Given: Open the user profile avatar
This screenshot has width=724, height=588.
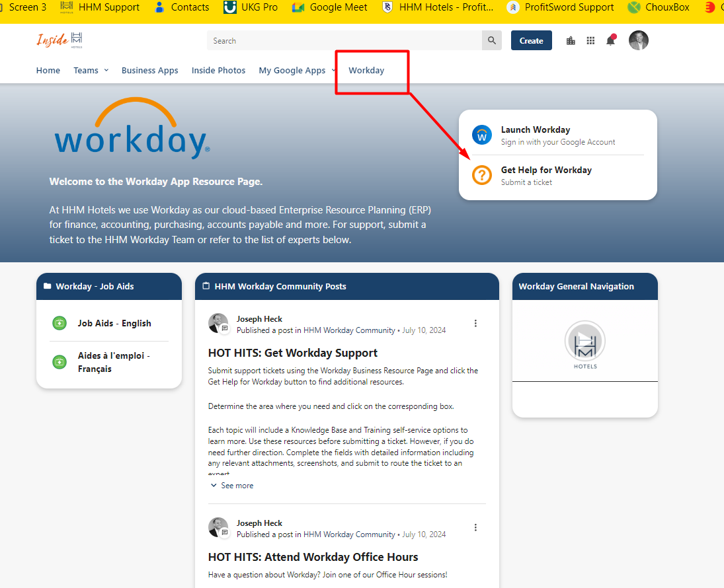Looking at the screenshot, I should tap(639, 40).
